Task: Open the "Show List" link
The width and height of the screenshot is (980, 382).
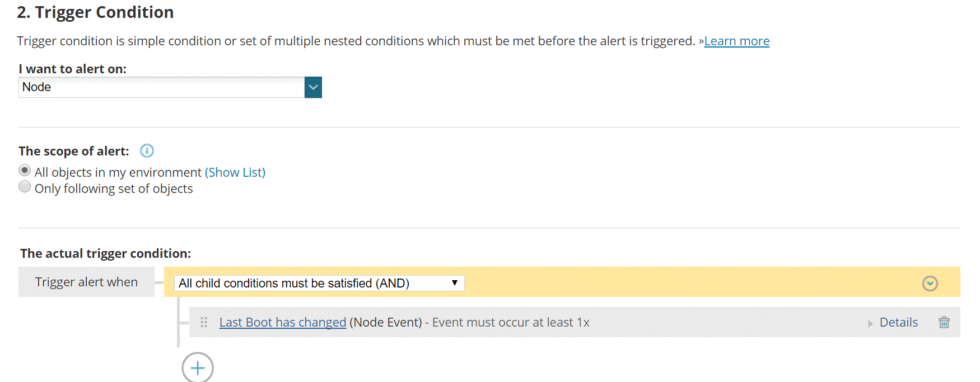Action: tap(235, 172)
